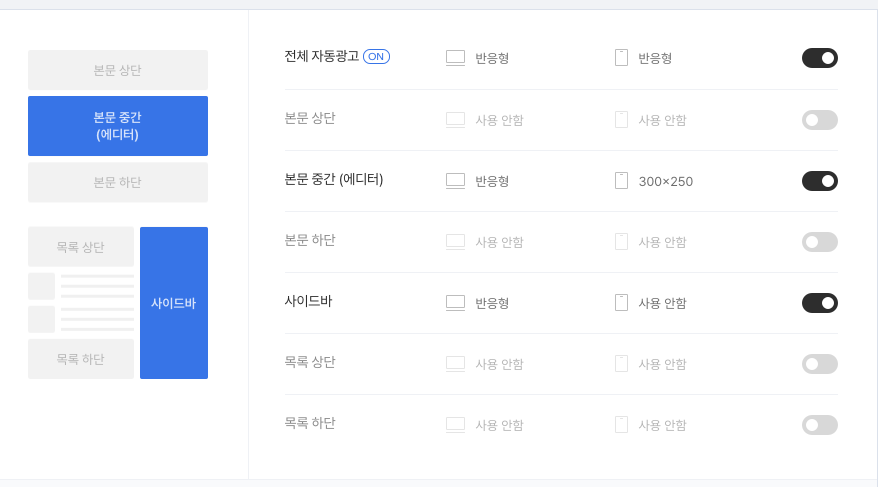Click the desktop icon in 본문 중간 (에디터) row
Image resolution: width=878 pixels, height=487 pixels.
(x=455, y=181)
